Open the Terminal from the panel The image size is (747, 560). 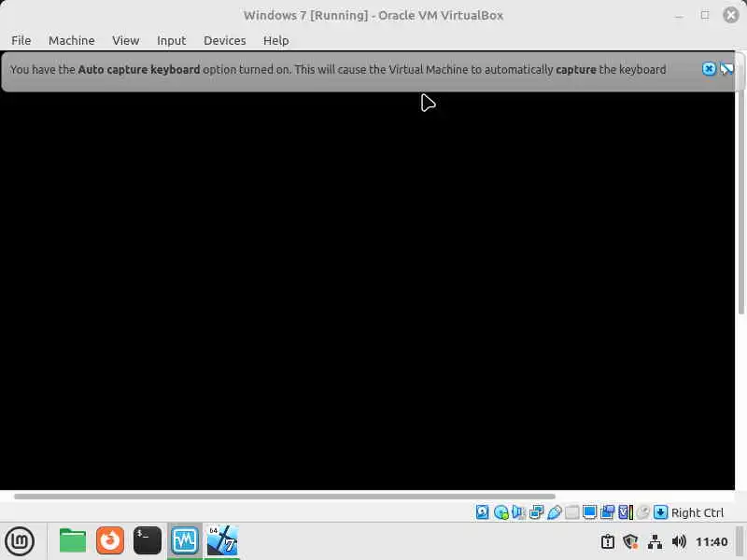coord(148,541)
